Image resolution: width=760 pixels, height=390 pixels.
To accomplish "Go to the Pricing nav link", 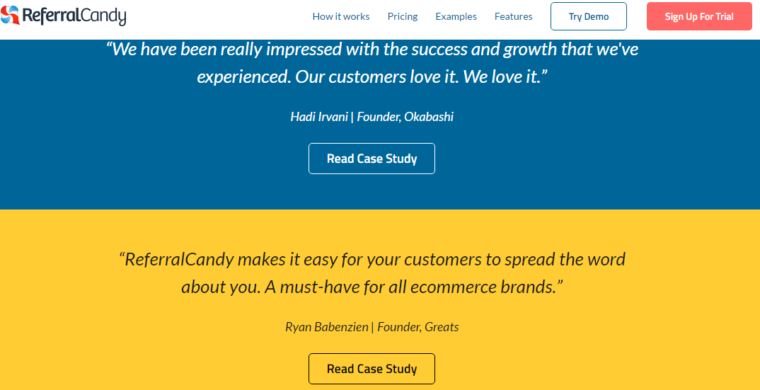I will click(x=402, y=16).
